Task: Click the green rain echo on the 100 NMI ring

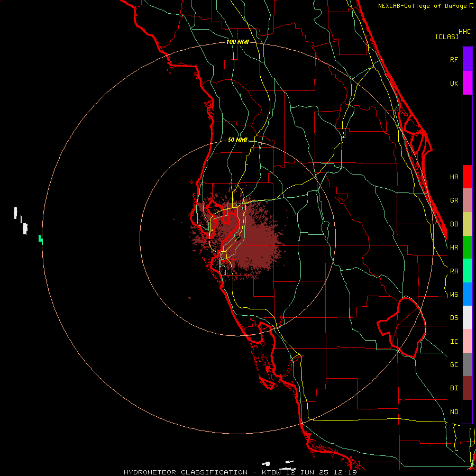Action: click(40, 239)
